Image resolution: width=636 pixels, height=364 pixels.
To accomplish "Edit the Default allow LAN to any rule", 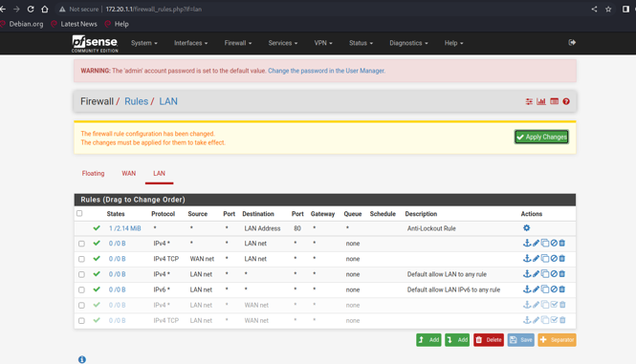I will point(536,273).
